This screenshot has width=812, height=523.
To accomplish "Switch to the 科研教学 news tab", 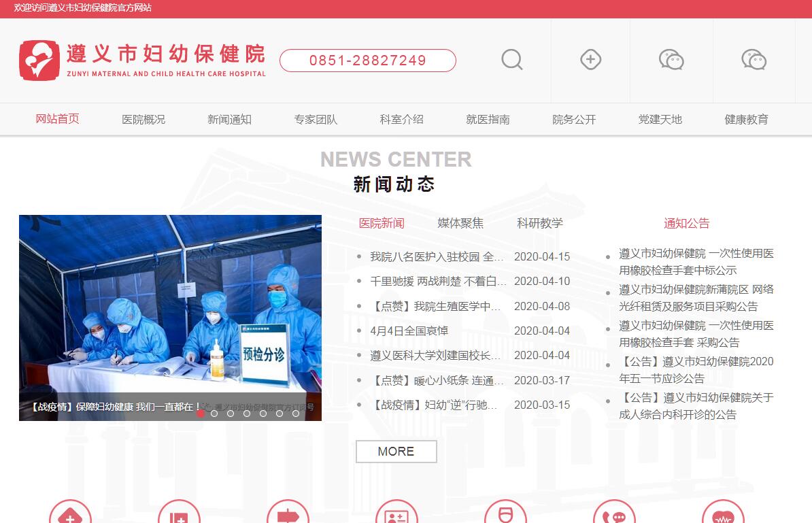I will coord(540,223).
